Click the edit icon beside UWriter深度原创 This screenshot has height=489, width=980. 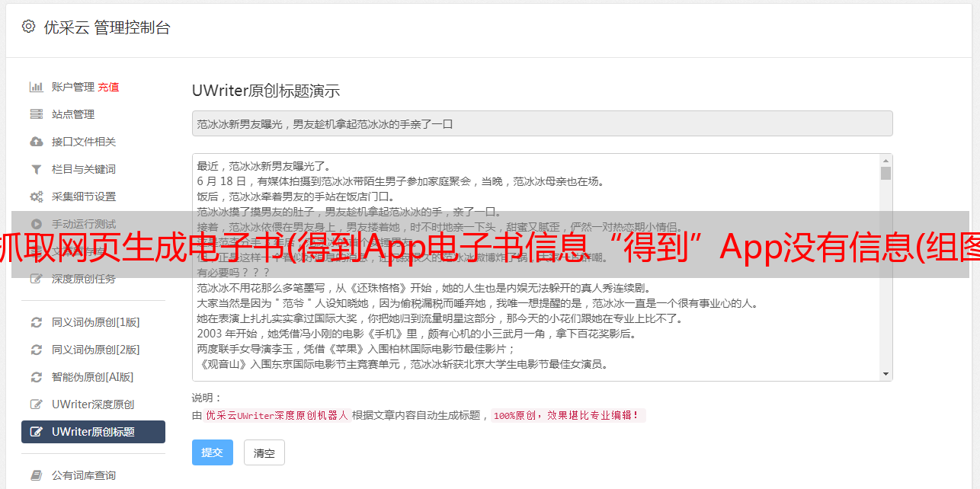[x=36, y=404]
